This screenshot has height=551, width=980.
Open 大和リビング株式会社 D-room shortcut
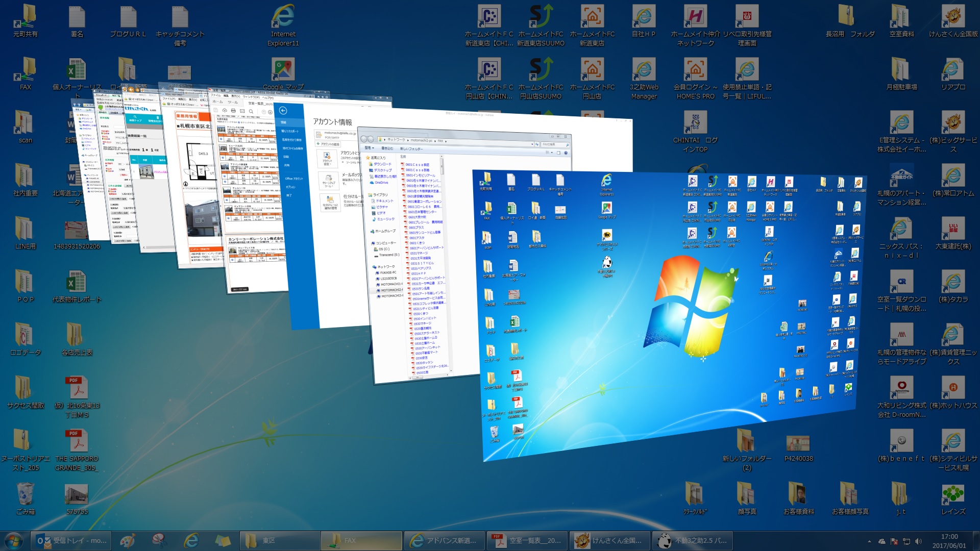[901, 397]
